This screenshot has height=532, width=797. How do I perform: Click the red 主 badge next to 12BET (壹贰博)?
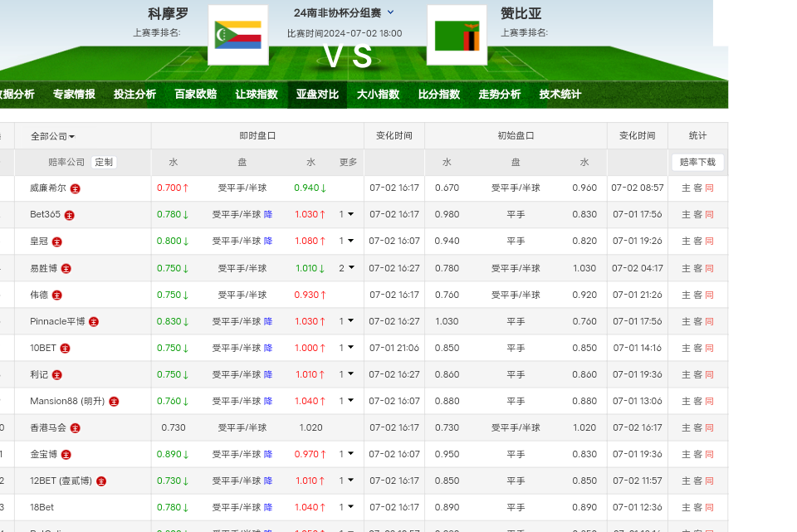tap(101, 481)
